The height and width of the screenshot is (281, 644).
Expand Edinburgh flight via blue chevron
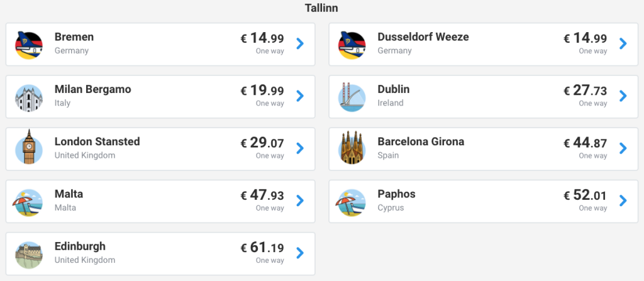pos(300,253)
